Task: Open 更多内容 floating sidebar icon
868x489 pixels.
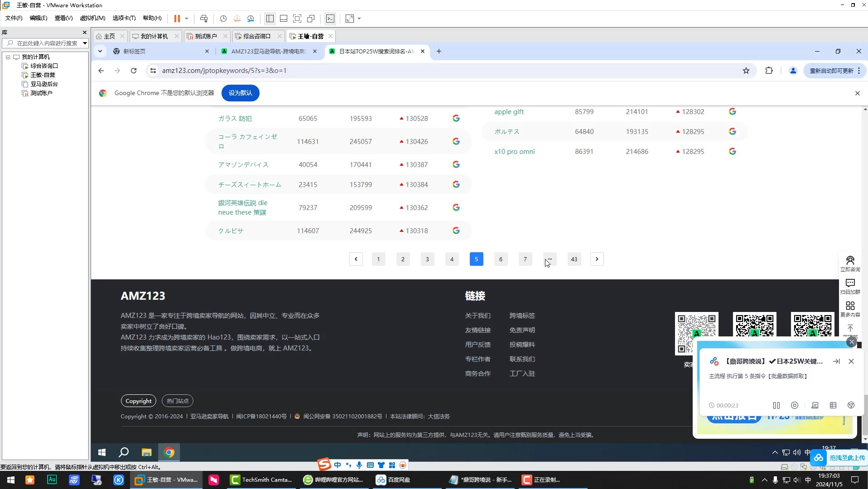Action: [x=850, y=309]
